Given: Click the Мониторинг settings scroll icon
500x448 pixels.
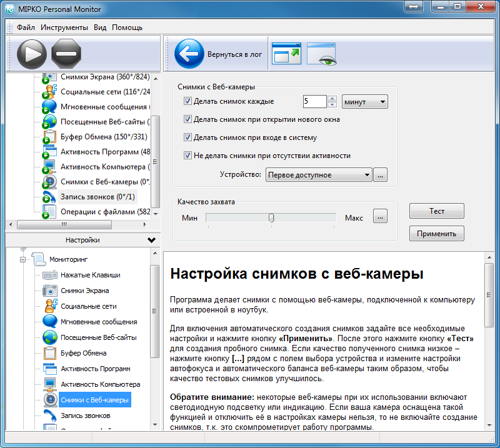Looking at the screenshot, I should 39,259.
